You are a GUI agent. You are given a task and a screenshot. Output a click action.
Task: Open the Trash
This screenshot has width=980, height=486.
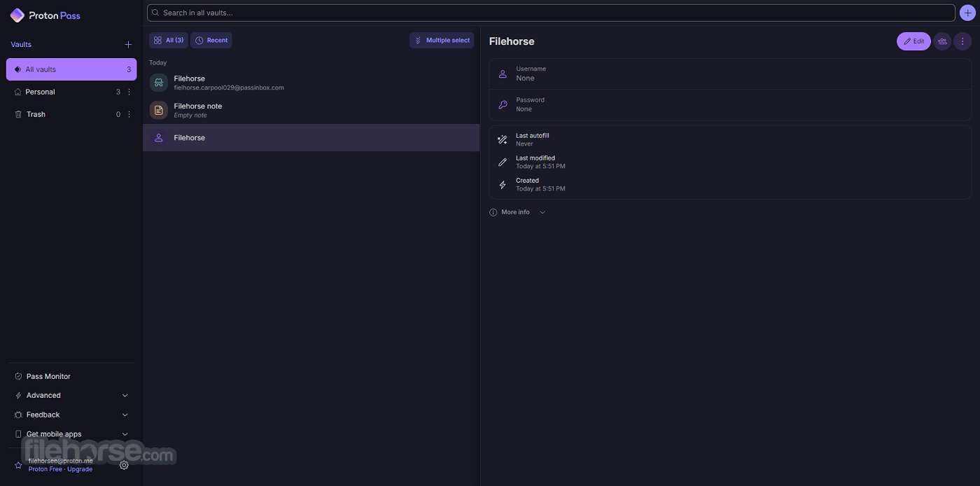click(36, 114)
